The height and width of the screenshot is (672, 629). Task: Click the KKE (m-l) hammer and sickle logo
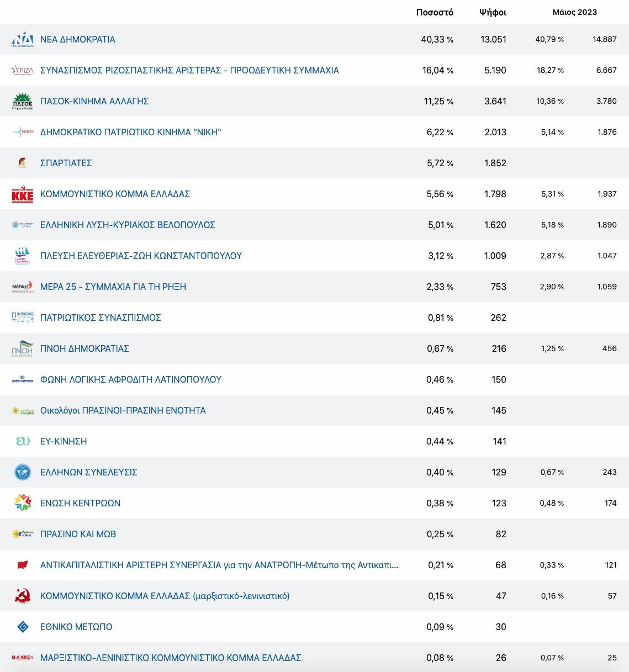tap(23, 596)
